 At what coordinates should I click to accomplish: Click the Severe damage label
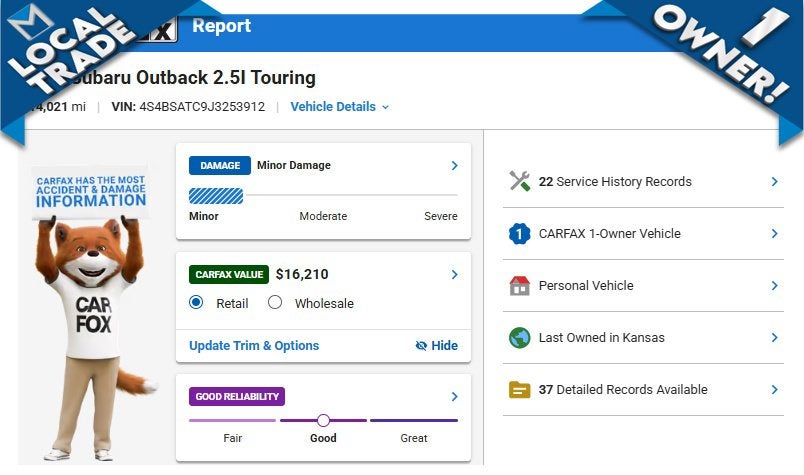pyautogui.click(x=440, y=216)
